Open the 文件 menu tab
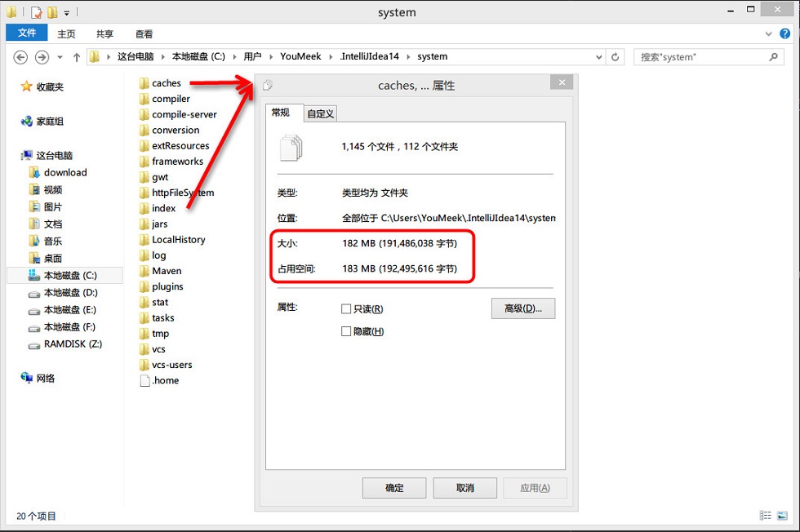This screenshot has height=532, width=800. point(26,33)
